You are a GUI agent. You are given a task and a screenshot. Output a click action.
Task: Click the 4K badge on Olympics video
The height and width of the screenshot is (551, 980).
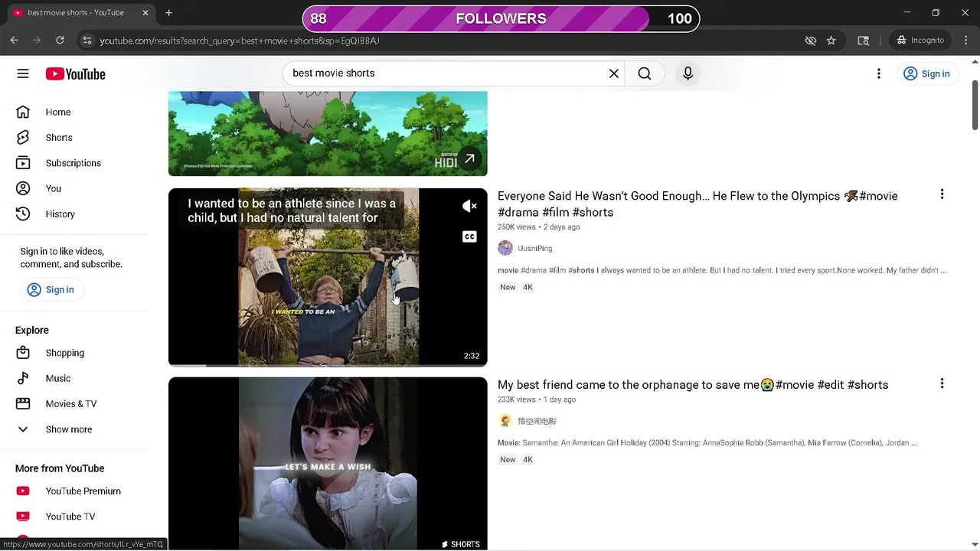[528, 287]
